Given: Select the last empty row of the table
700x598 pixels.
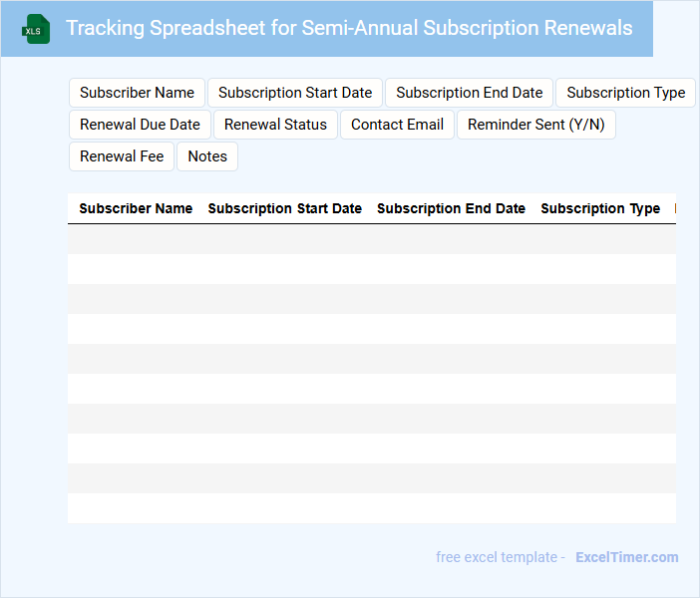Looking at the screenshot, I should pyautogui.click(x=371, y=508).
